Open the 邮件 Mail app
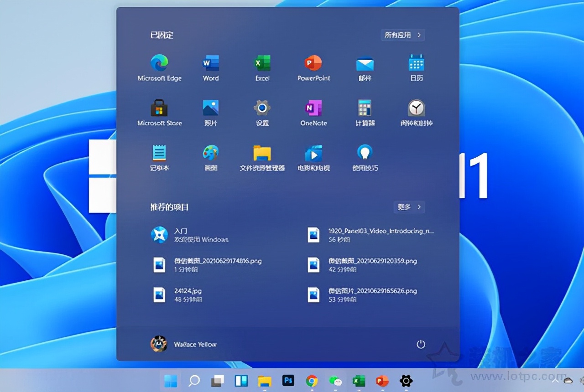The width and height of the screenshot is (584, 392). pyautogui.click(x=365, y=63)
